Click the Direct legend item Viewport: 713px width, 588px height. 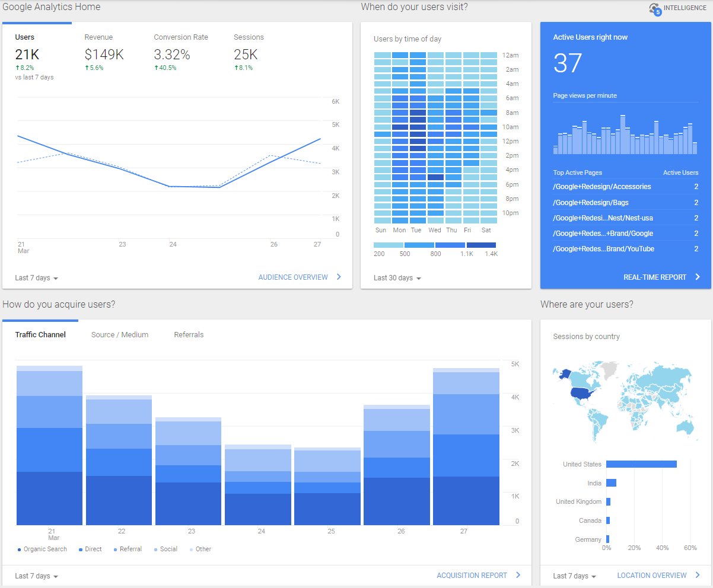click(90, 549)
